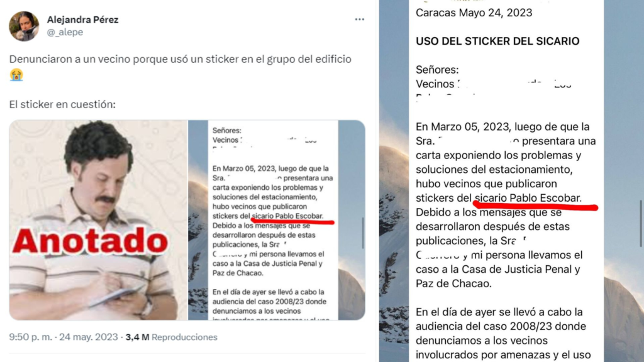Click the scrollbar on the enlarged letter

click(640, 223)
